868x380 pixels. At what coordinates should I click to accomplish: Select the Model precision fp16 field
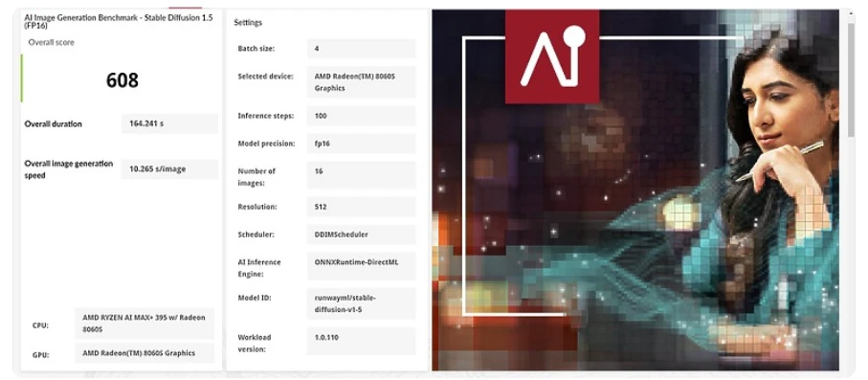tap(361, 144)
